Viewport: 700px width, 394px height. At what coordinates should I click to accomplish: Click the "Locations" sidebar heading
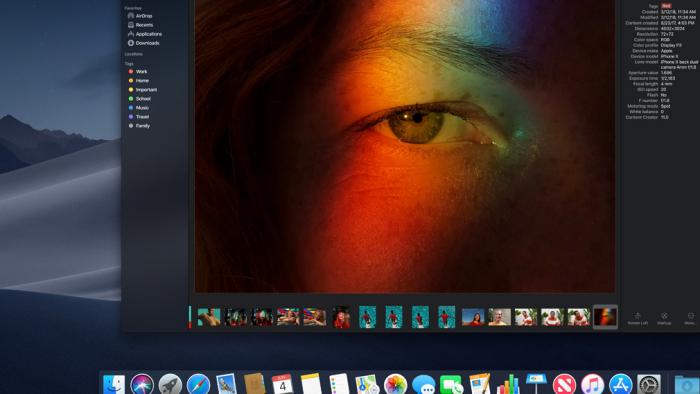[133, 54]
